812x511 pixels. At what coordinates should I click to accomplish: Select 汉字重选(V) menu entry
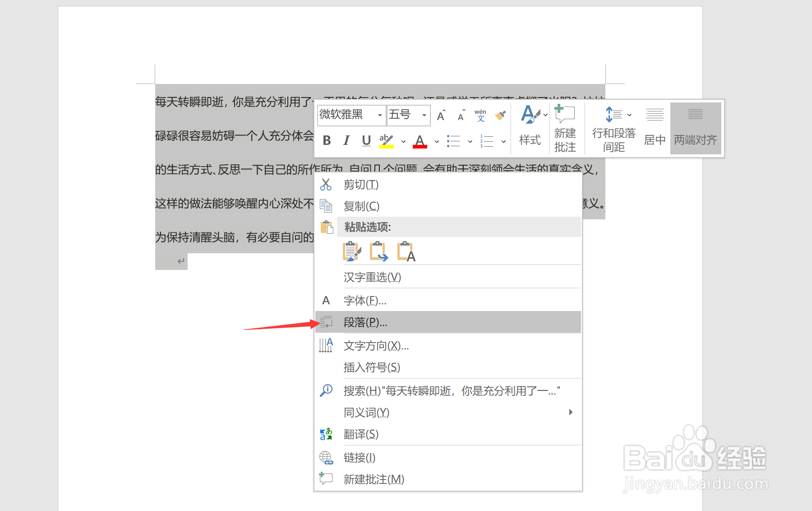(448, 277)
